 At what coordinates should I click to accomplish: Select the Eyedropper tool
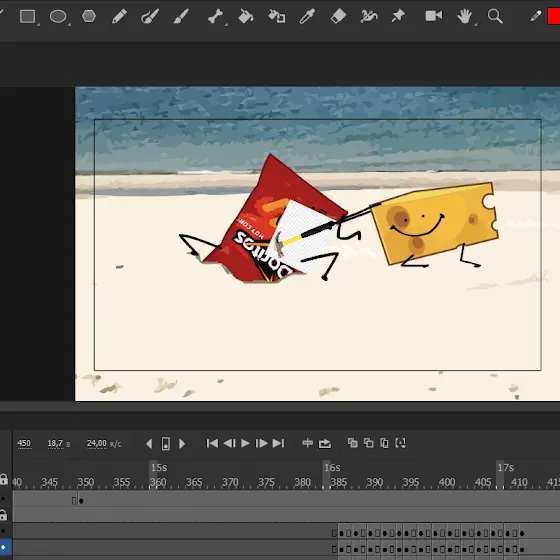pyautogui.click(x=307, y=16)
